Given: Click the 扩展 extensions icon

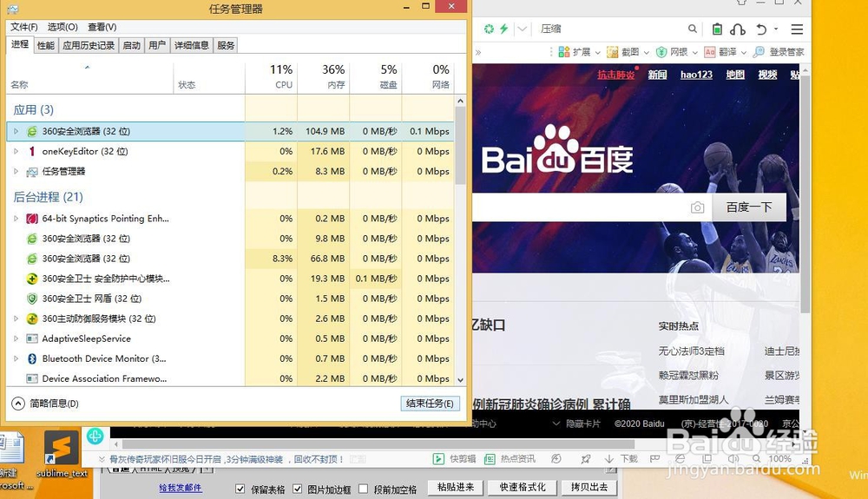Looking at the screenshot, I should coord(564,52).
